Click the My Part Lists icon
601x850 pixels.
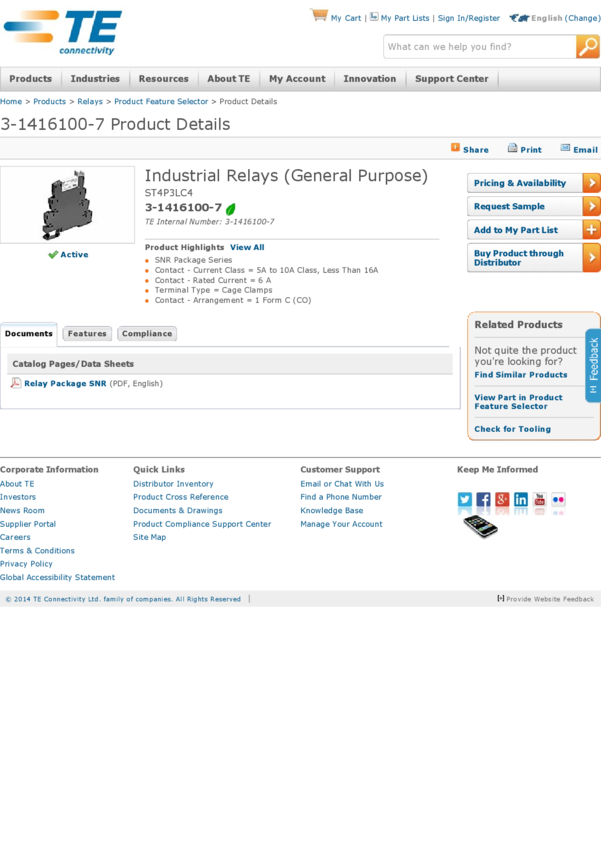(x=374, y=17)
